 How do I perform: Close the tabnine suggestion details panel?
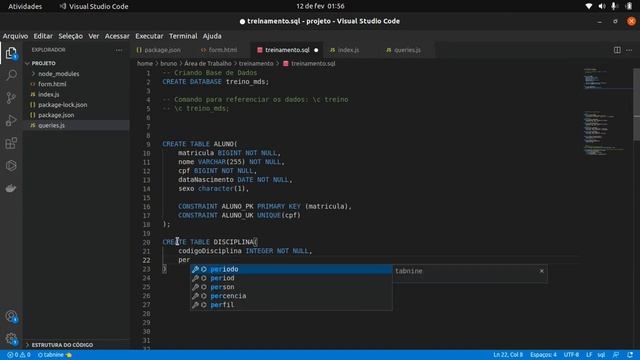[542, 271]
